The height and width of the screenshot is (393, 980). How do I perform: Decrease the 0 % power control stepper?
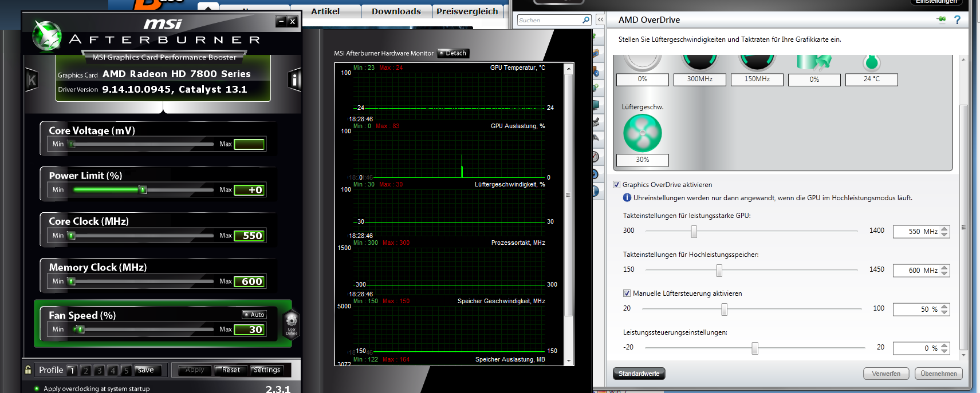(944, 351)
